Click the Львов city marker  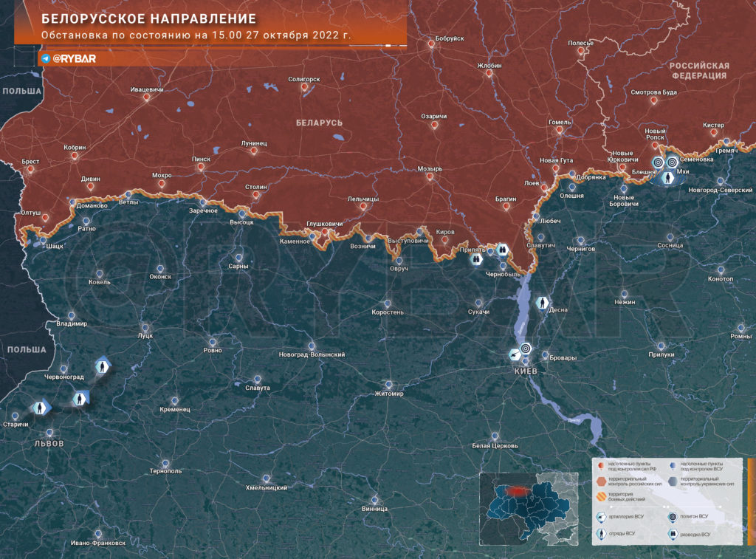pos(49,433)
